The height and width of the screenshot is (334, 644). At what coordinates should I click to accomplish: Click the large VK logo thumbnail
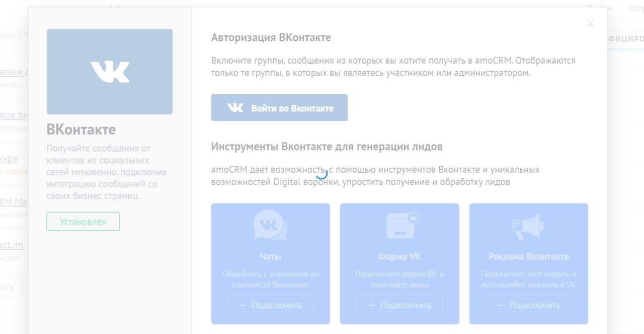tap(110, 72)
